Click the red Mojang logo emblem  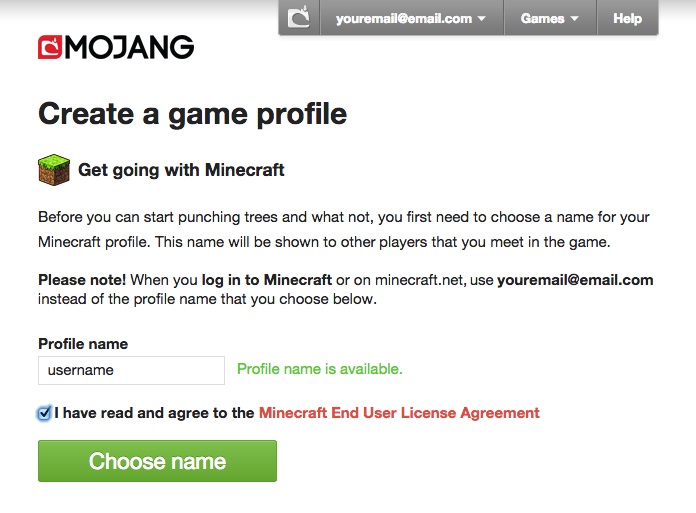pos(50,48)
